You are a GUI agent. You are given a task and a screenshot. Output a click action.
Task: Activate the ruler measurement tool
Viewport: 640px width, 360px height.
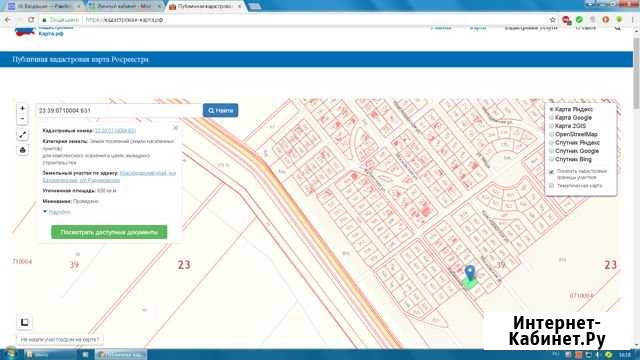click(x=22, y=135)
